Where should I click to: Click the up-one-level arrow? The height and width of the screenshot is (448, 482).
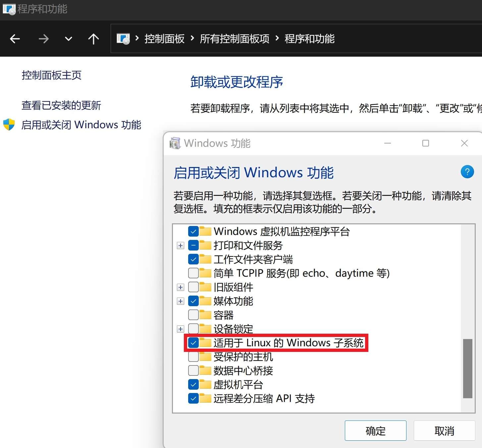tap(93, 39)
